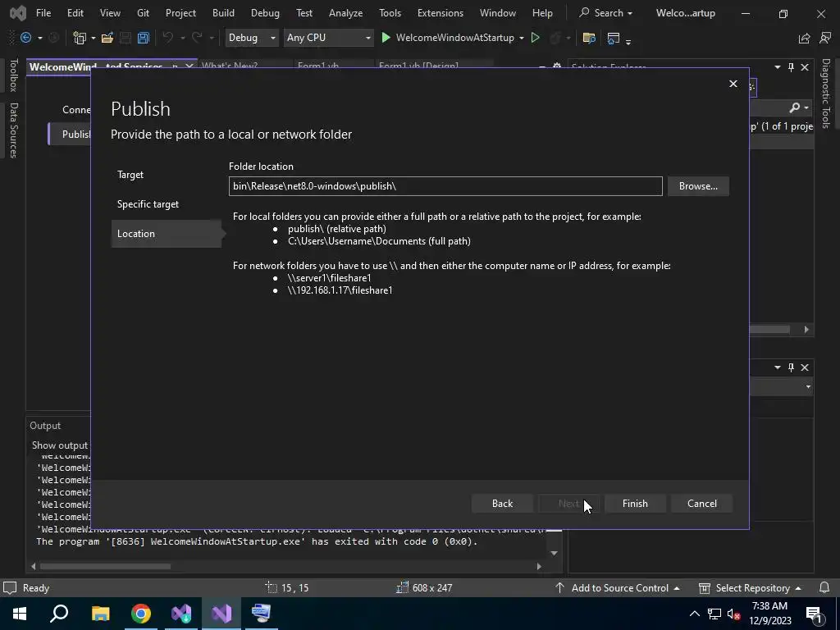The height and width of the screenshot is (630, 840).
Task: Open the Windows Start menu
Action: [20, 614]
